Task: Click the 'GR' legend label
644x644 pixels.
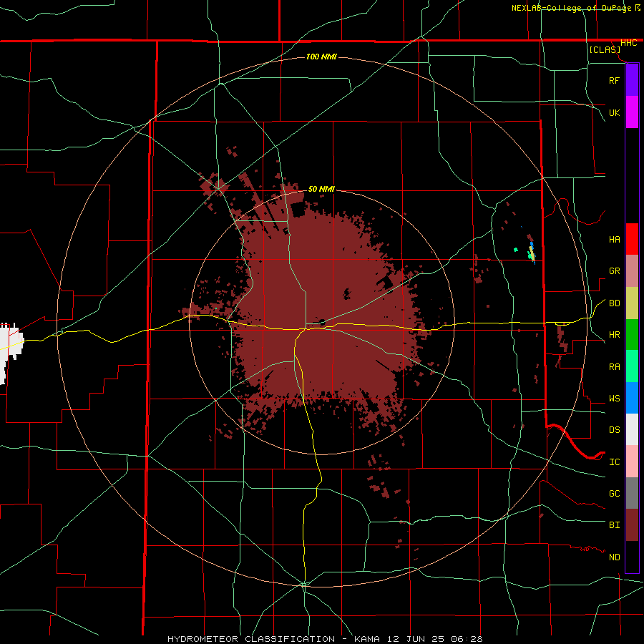Action: tap(614, 271)
